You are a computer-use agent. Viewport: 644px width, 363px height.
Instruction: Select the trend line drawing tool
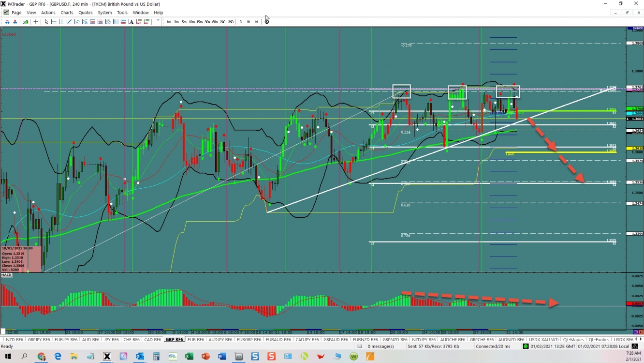coord(69,22)
